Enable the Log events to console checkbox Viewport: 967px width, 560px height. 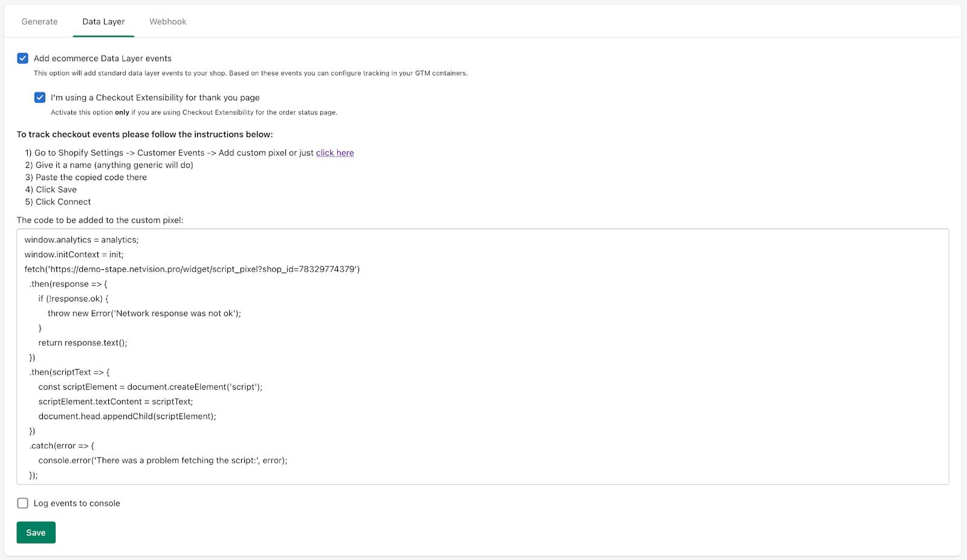pos(23,503)
